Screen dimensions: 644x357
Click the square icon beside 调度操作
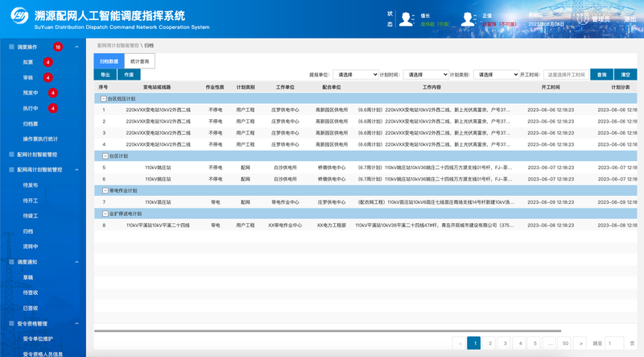[x=11, y=47]
